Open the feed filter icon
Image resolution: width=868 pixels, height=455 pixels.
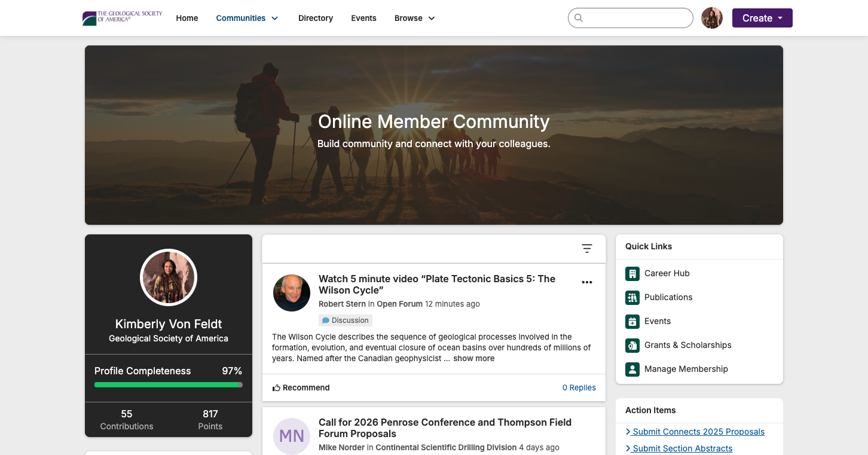[x=587, y=249]
